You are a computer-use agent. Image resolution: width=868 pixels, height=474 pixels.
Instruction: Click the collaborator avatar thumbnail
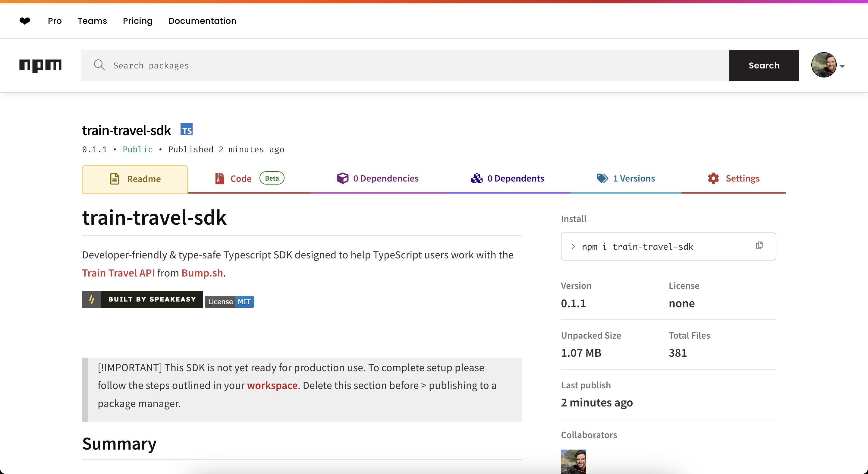tap(573, 461)
